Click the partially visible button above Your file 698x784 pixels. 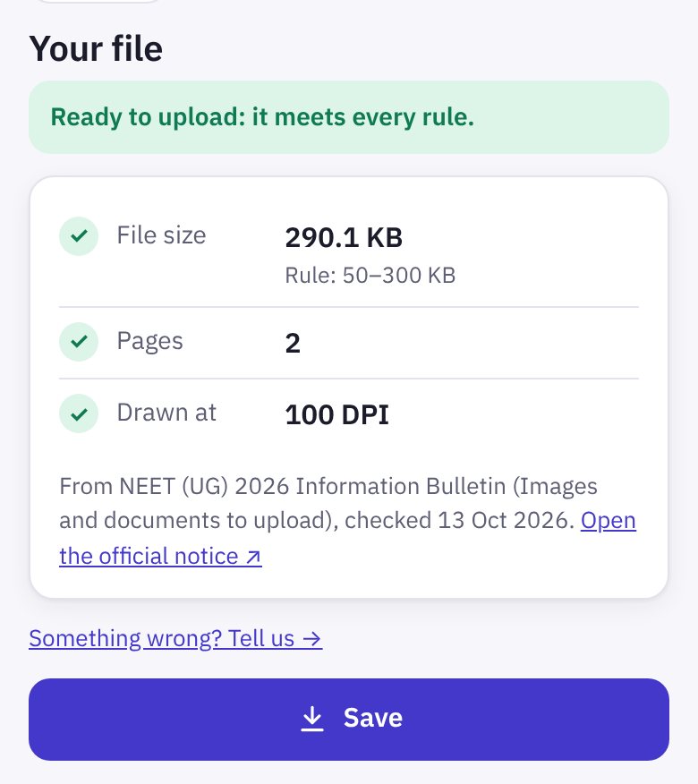pyautogui.click(x=98, y=1)
